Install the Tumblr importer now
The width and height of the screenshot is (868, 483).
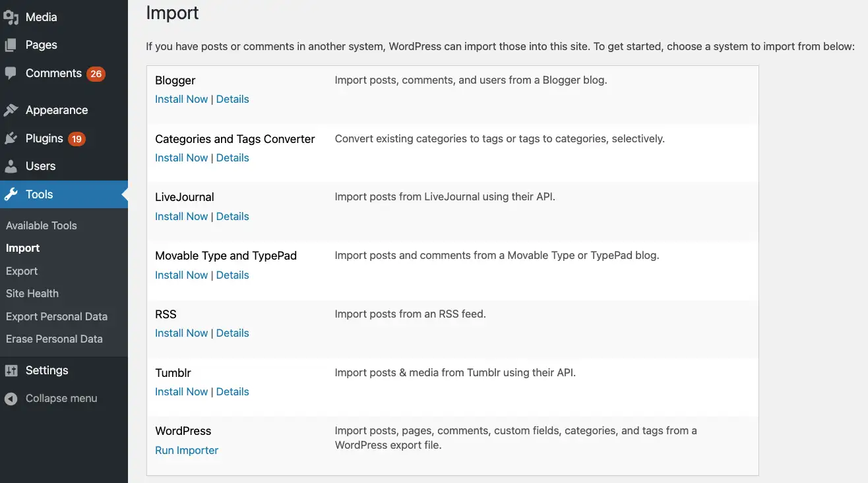[181, 392]
